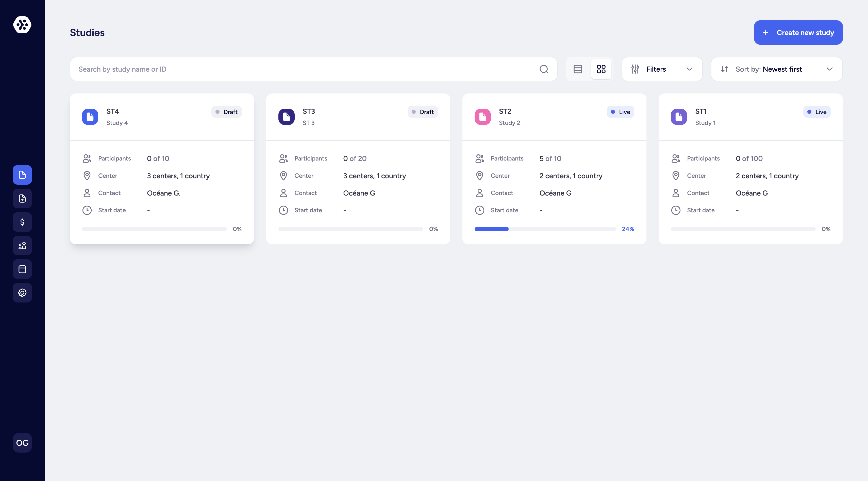Click the search magnifier icon

coord(544,69)
